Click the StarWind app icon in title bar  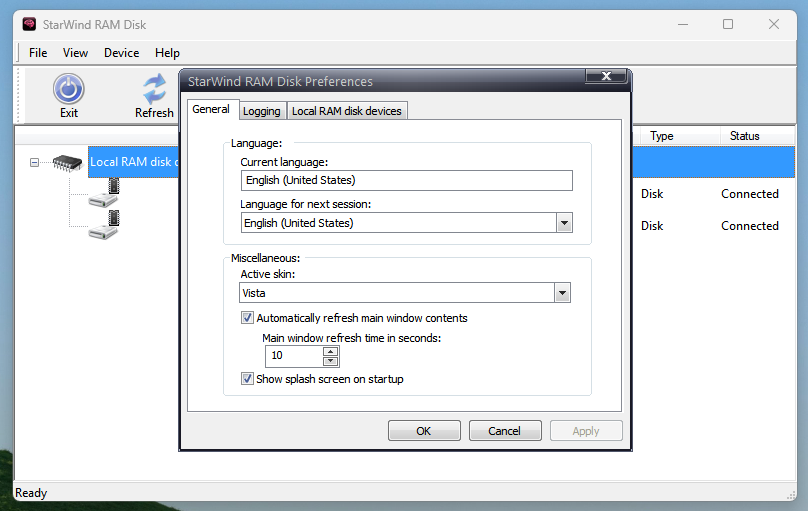(30, 24)
